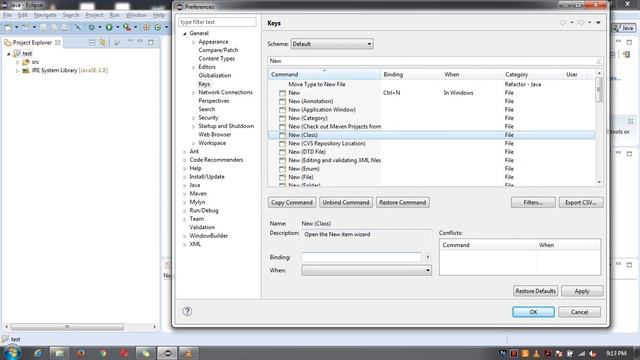Click the New Java Package toolbar icon
The image size is (640, 360).
point(146,27)
